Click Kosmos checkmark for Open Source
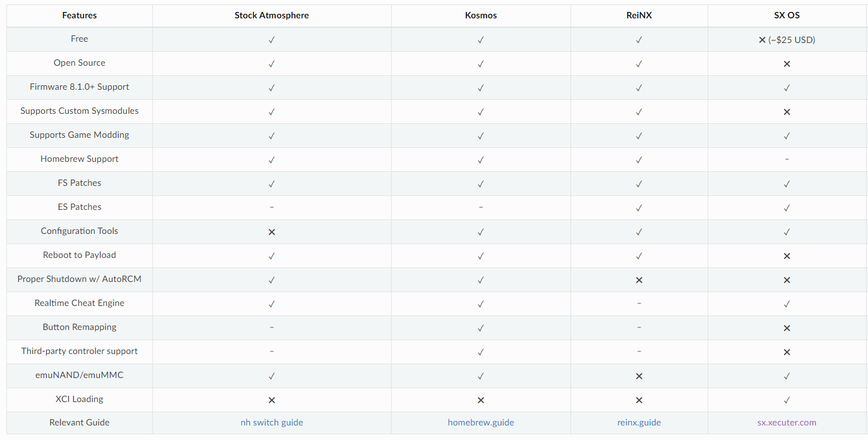This screenshot has width=868, height=440. pos(481,64)
